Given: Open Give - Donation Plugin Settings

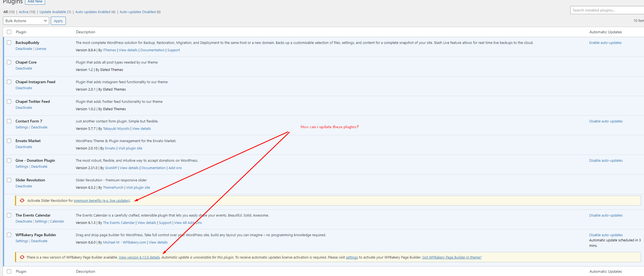Looking at the screenshot, I should coord(22,167).
